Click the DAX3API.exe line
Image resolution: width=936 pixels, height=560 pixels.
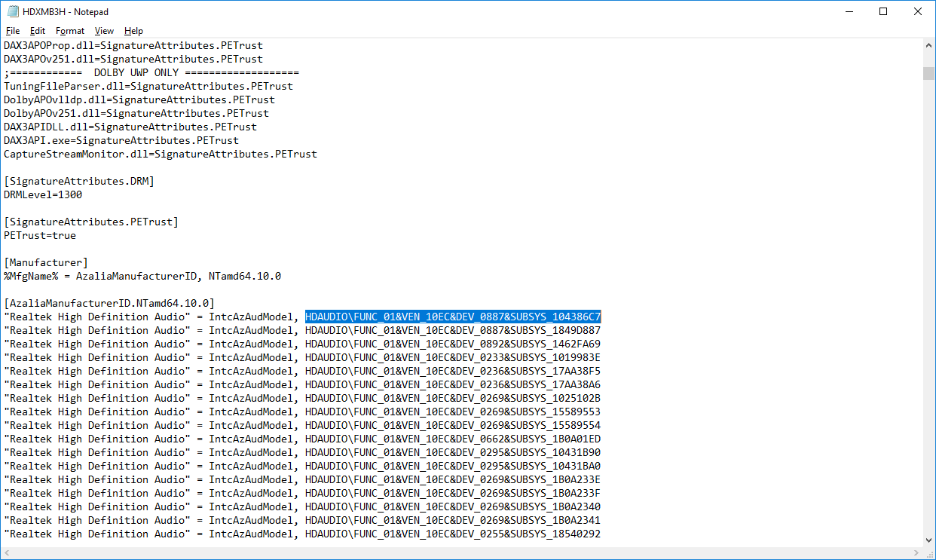[x=121, y=140]
